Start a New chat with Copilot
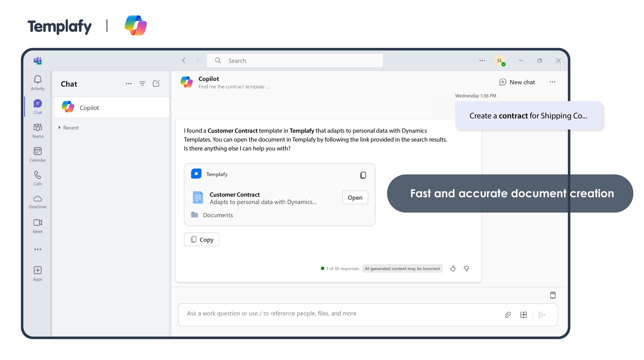Image resolution: width=644 pixels, height=360 pixels. 517,82
